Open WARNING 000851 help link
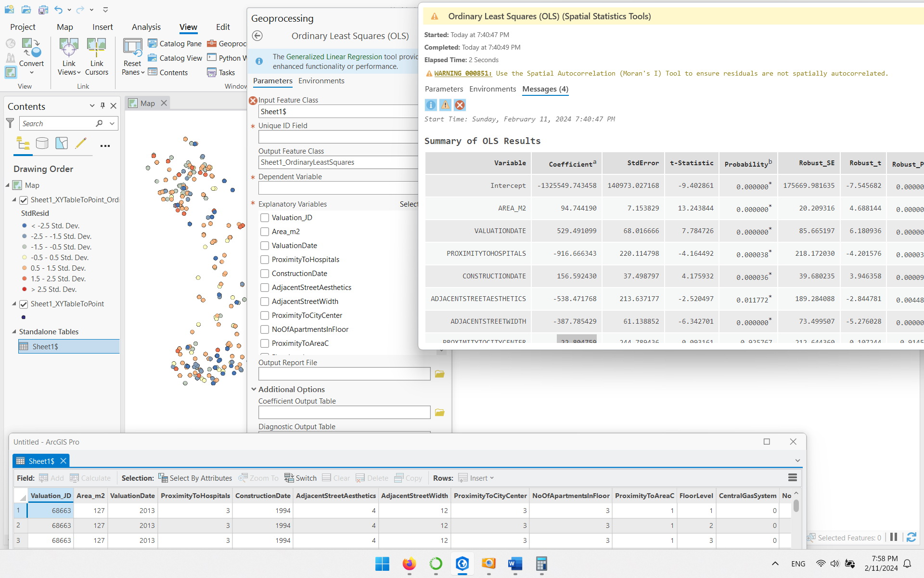This screenshot has width=924, height=578. tap(463, 73)
